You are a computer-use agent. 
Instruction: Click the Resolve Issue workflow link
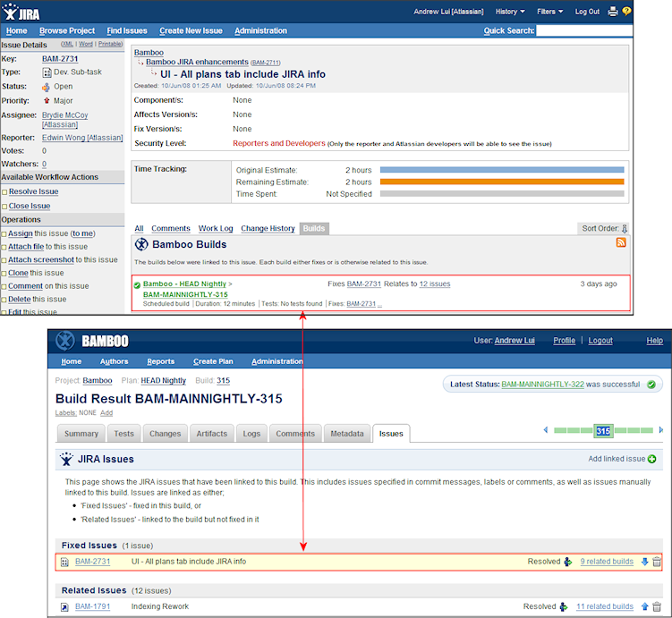coord(33,191)
